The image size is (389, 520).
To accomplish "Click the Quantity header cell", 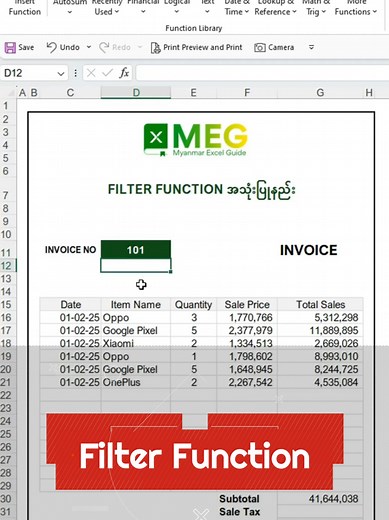I will 193,304.
